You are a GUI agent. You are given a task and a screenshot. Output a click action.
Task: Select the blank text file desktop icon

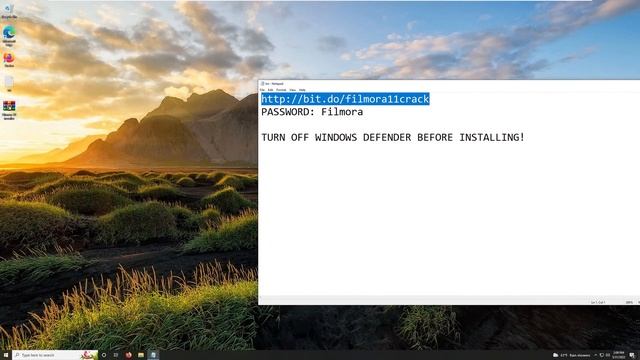(x=9, y=84)
